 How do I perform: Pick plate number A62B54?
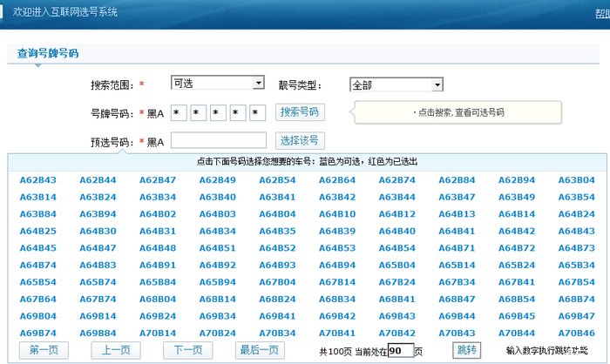click(x=277, y=180)
